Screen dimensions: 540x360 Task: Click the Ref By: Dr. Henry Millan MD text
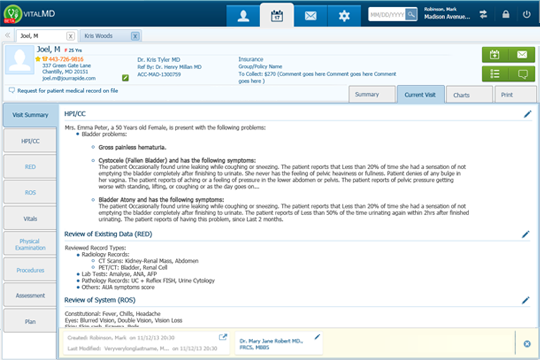coord(169,67)
